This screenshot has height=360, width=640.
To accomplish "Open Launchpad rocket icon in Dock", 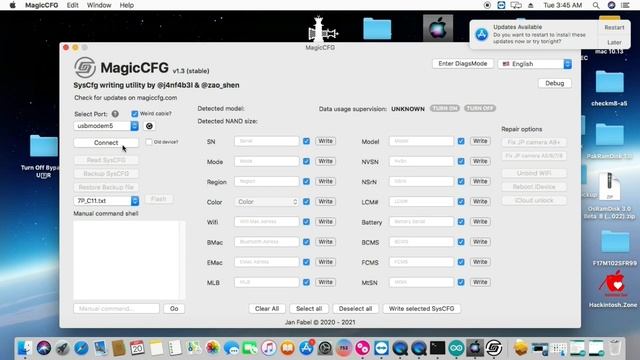I will point(62,348).
